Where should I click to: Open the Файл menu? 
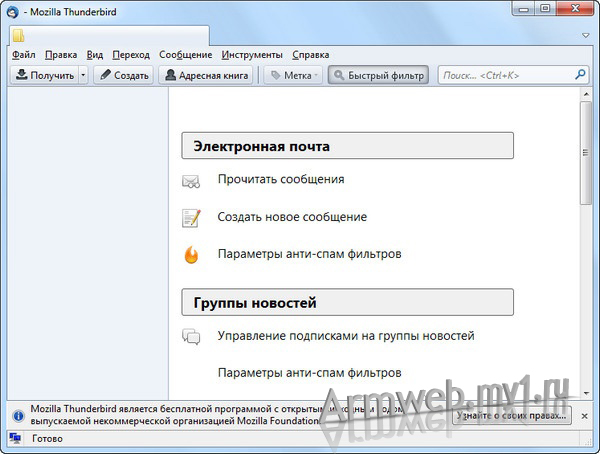point(24,55)
